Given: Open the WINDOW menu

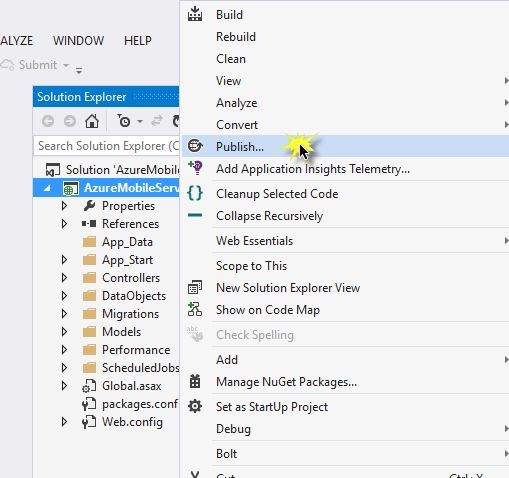Looking at the screenshot, I should click(78, 41).
